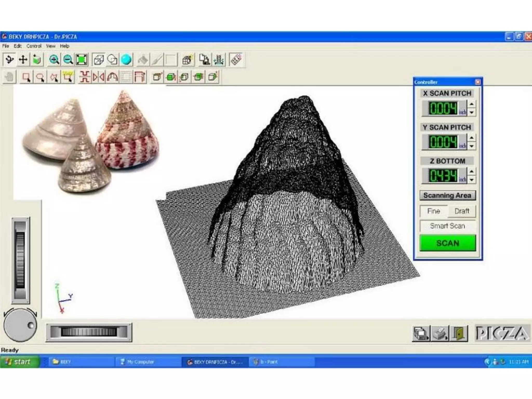Select the Fine scan mode
This screenshot has width=532, height=399.
(434, 211)
